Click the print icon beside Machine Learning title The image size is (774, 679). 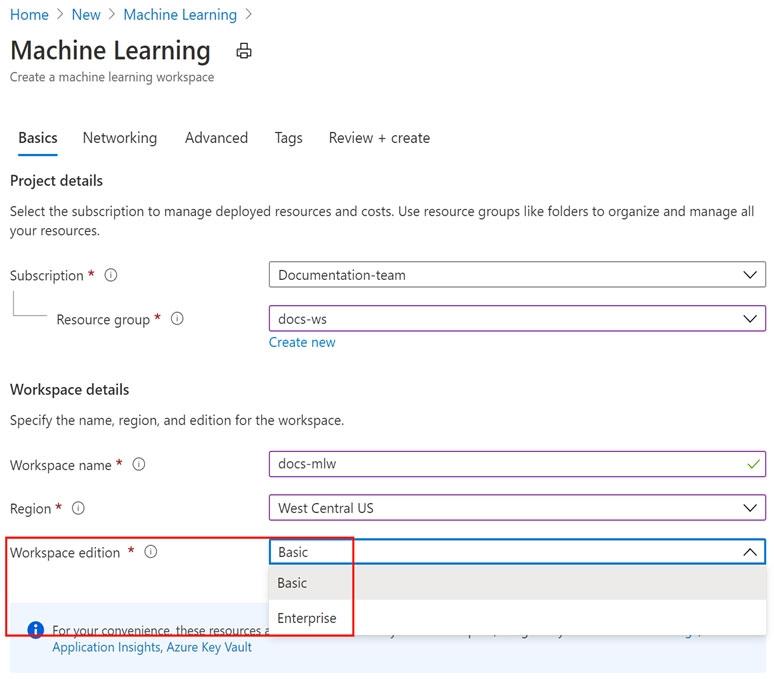click(x=244, y=51)
